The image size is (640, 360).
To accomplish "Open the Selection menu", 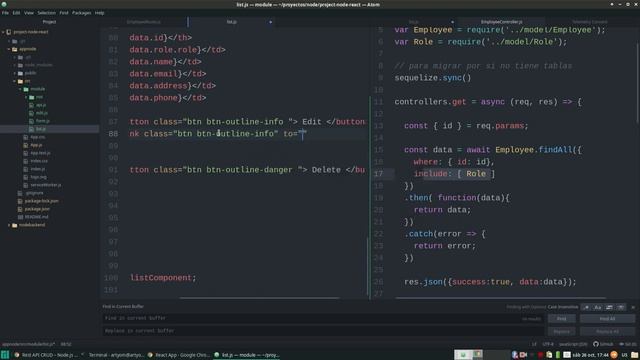I will point(47,13).
